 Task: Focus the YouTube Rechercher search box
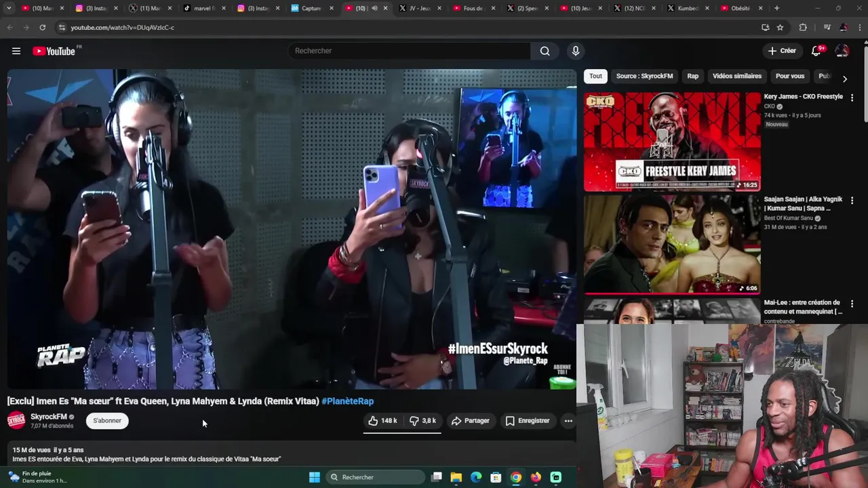click(x=409, y=51)
